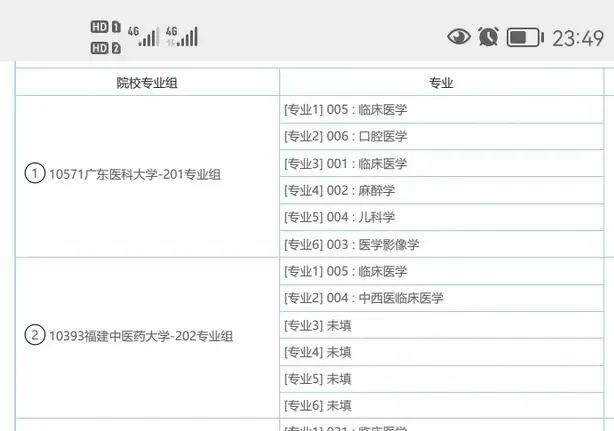Select 专业2 006 口腔医学 row

442,137
